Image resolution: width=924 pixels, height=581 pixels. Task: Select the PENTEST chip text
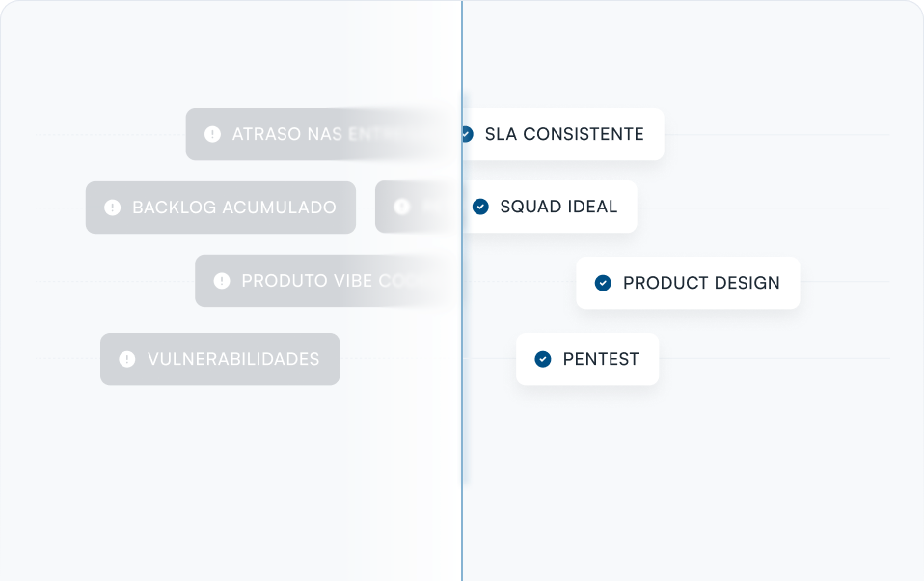pos(601,359)
